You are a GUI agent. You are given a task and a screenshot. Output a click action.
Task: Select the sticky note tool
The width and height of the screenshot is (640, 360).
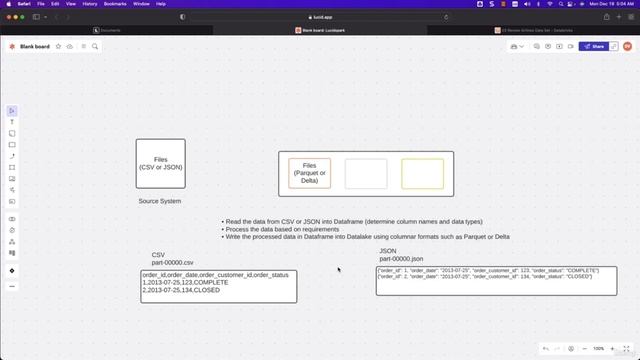[x=12, y=133]
